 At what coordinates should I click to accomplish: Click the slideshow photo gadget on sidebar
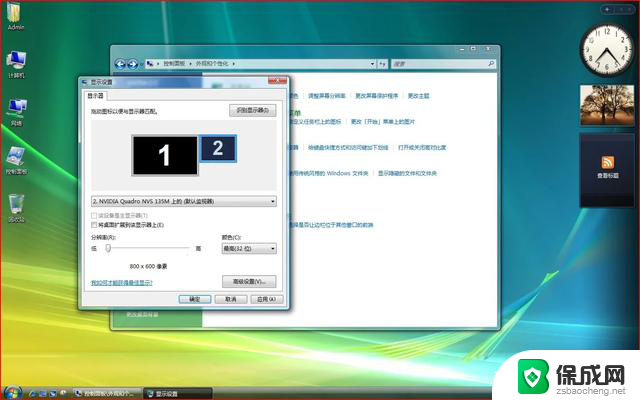pos(607,105)
